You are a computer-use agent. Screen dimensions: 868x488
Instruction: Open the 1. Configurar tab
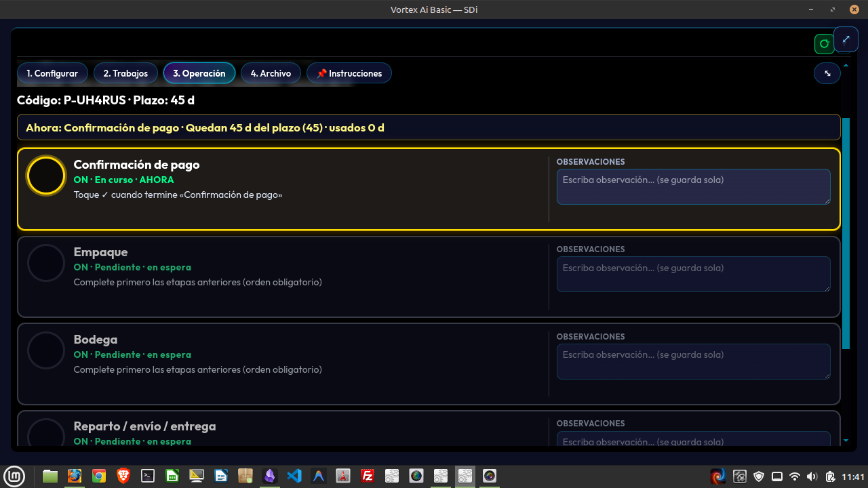tap(52, 73)
